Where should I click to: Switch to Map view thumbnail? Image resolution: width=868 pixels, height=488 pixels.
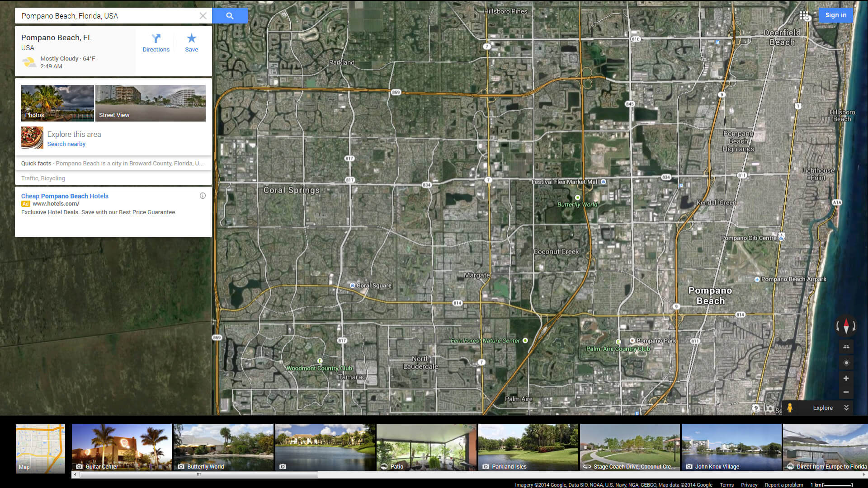click(40, 448)
